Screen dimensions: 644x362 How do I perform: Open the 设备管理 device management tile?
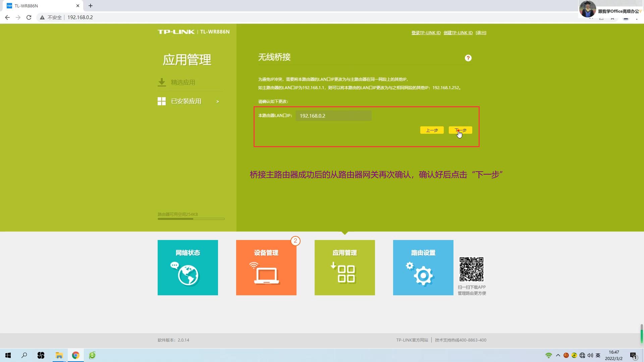click(x=266, y=267)
